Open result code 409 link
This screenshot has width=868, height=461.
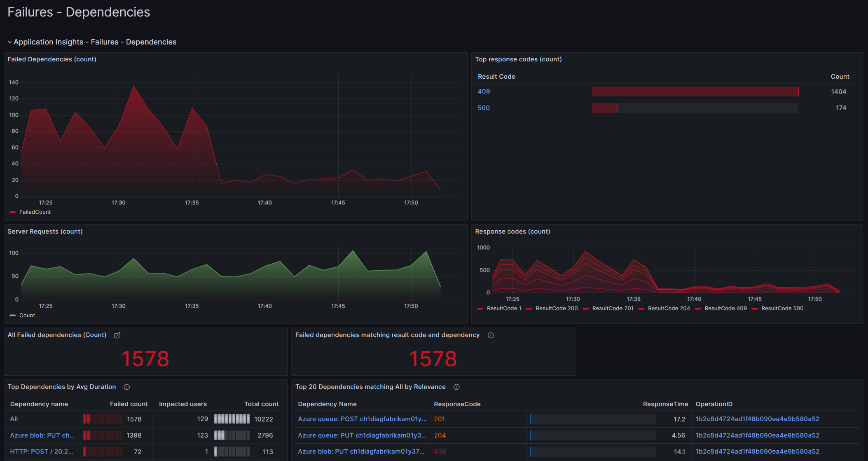(484, 91)
